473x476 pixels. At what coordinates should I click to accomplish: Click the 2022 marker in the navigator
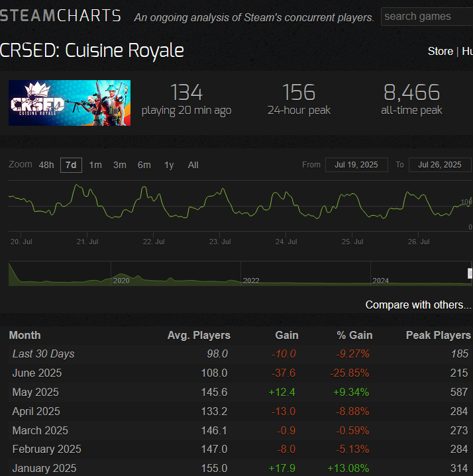(251, 281)
